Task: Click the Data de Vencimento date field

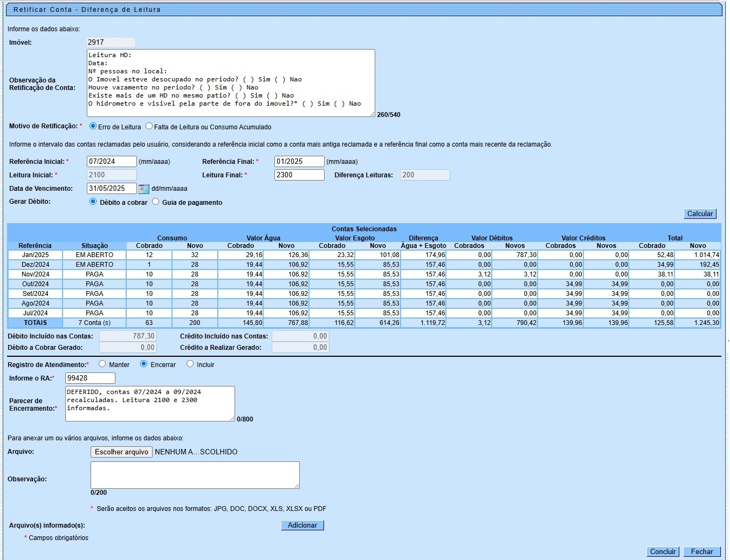Action: click(112, 189)
